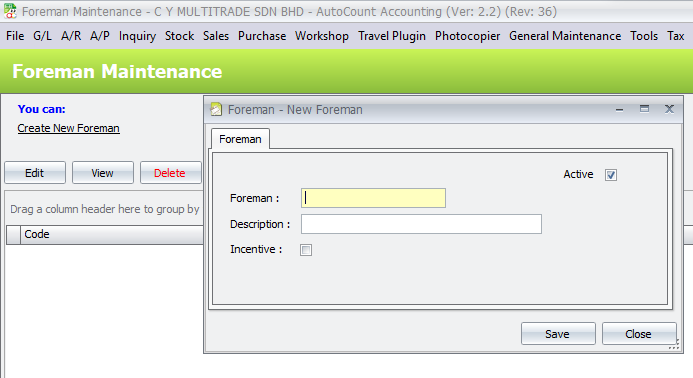Open the Workshop menu
This screenshot has width=693, height=378.
coord(322,36)
